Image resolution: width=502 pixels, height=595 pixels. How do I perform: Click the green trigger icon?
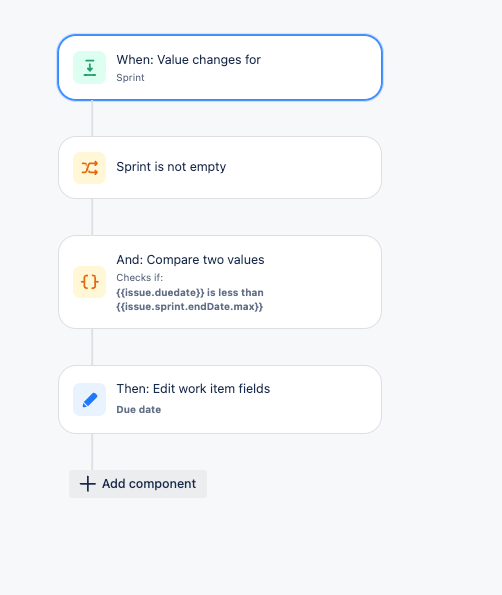(90, 68)
